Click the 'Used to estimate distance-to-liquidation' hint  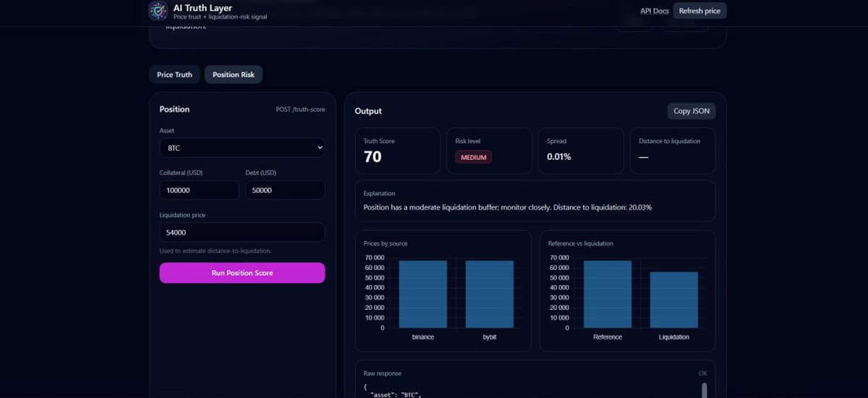tap(216, 250)
